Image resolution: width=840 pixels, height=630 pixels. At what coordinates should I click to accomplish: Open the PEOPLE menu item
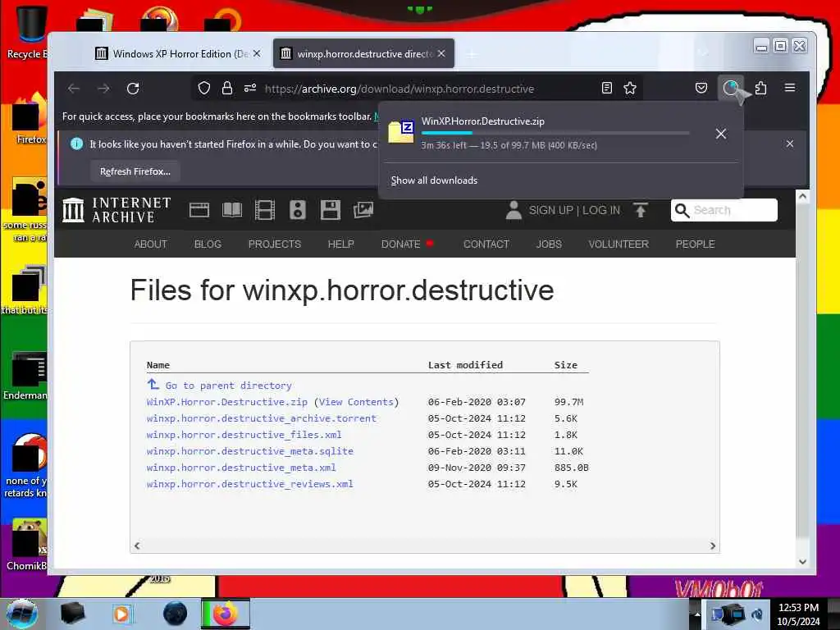pyautogui.click(x=696, y=244)
